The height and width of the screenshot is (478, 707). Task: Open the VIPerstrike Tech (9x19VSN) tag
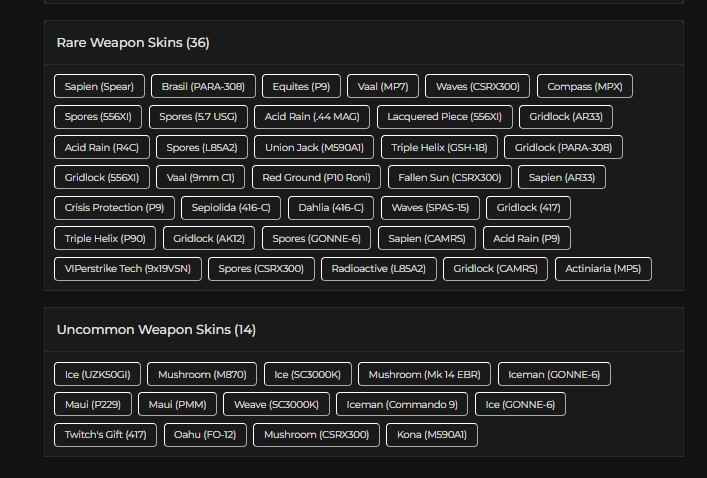point(128,269)
